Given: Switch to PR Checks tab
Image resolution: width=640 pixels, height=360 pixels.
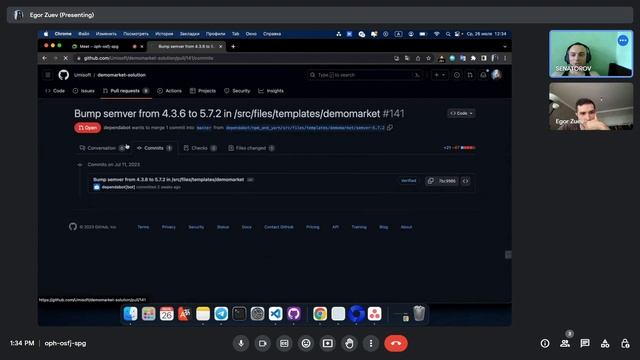Looking at the screenshot, I should click(200, 148).
